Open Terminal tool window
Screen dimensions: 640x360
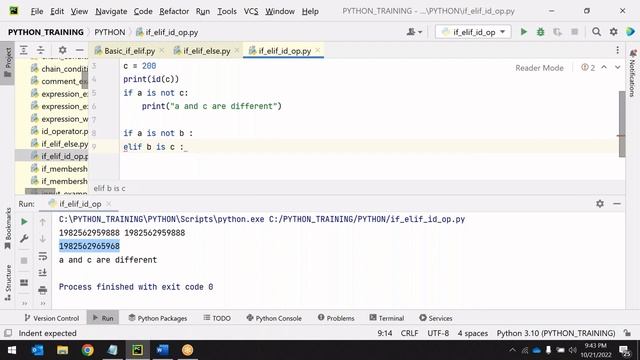[x=387, y=318]
